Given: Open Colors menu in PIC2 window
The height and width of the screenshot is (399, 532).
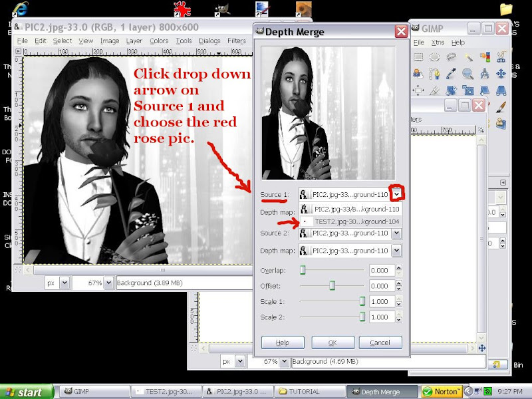Looking at the screenshot, I should (x=159, y=41).
